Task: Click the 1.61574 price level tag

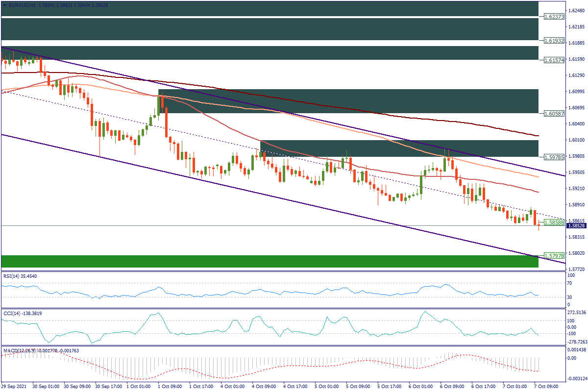Action: (554, 60)
